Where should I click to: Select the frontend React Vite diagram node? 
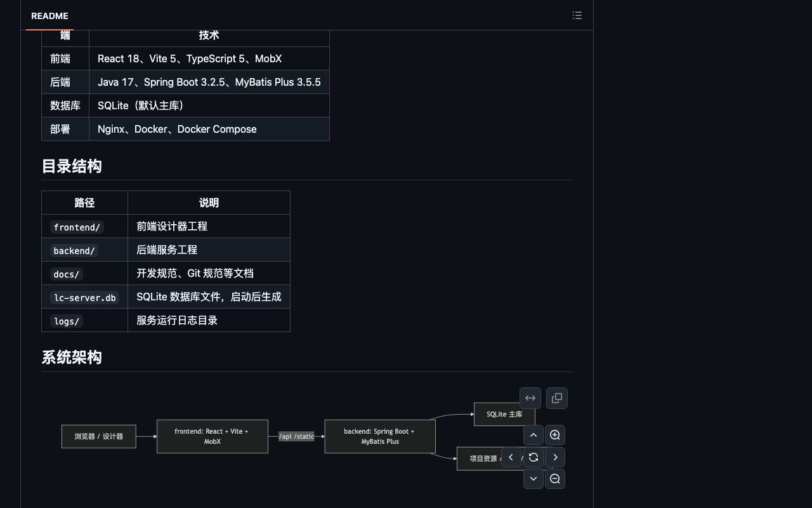coord(213,436)
